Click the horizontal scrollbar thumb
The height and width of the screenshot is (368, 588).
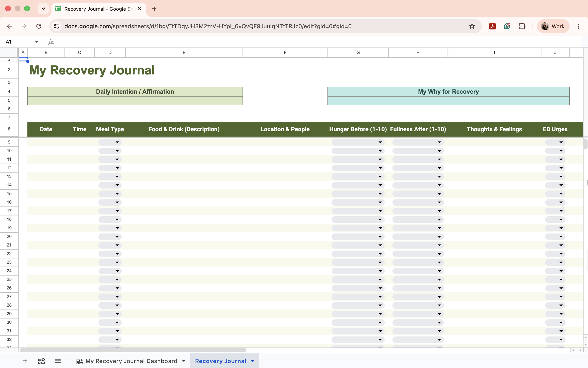click(133, 350)
